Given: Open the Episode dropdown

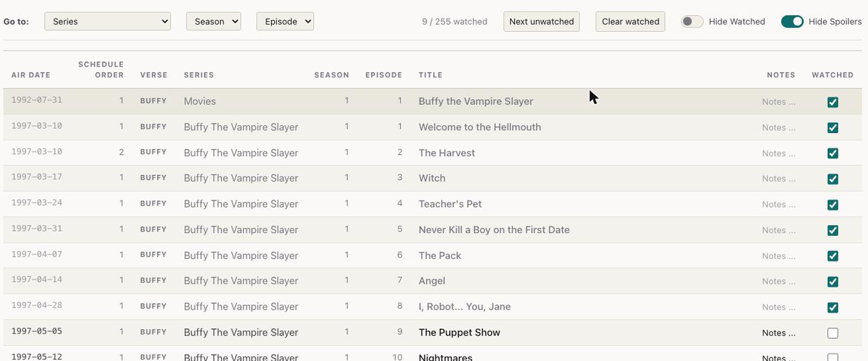Looking at the screenshot, I should [x=285, y=22].
